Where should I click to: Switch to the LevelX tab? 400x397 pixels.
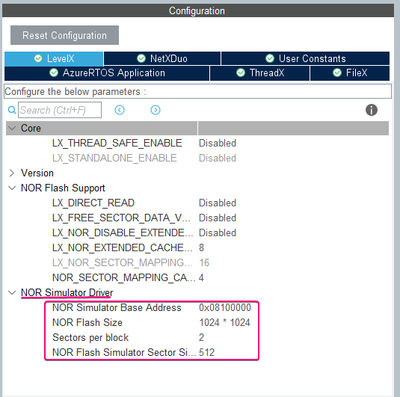54,59
